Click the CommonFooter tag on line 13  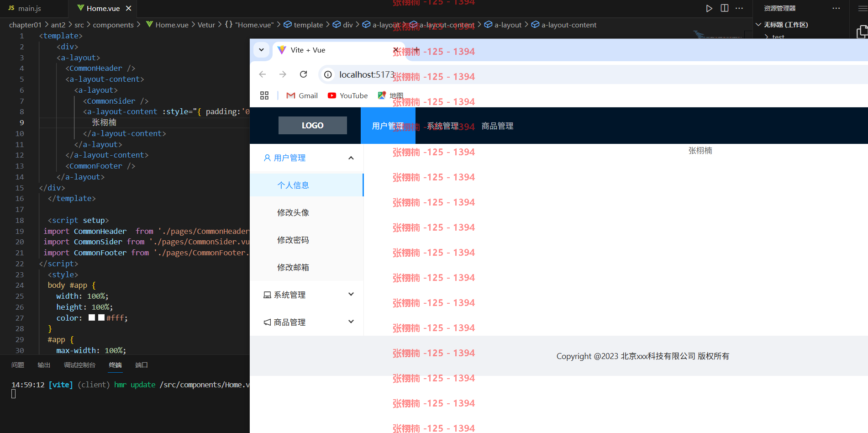tap(95, 166)
